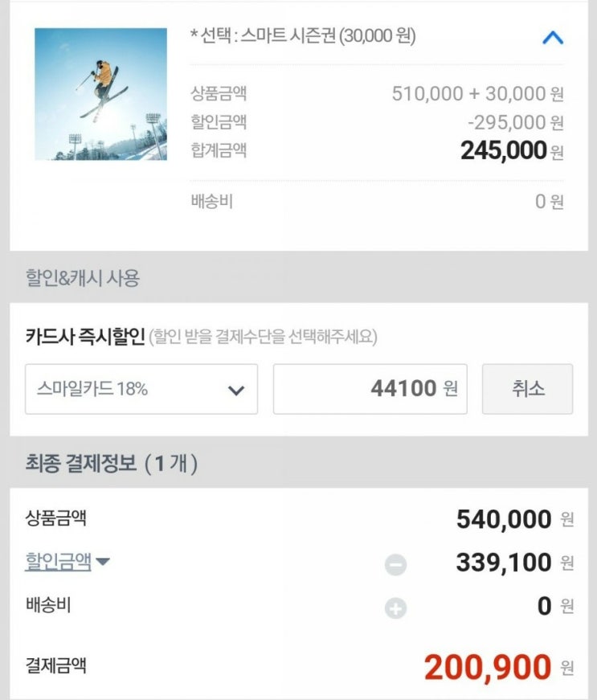Viewport: 597px width, 700px height.
Task: Expand the 할인금액 breakdown link
Action: point(58,561)
